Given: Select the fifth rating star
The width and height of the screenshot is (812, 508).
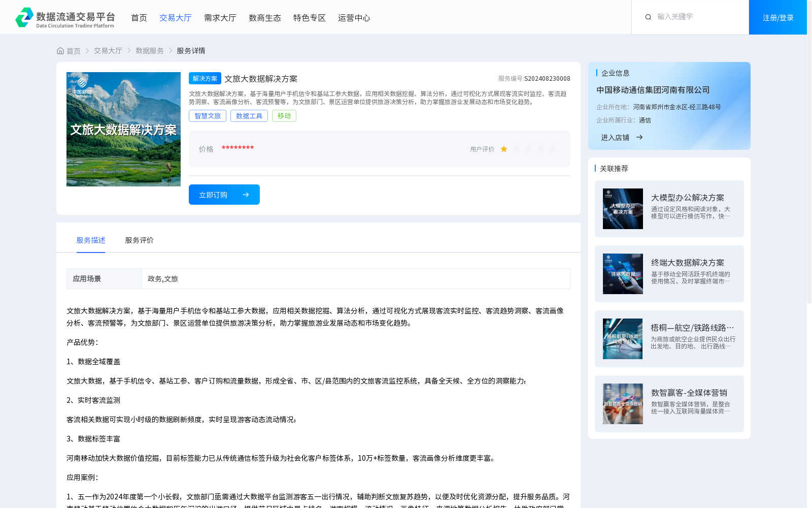Looking at the screenshot, I should coord(553,149).
